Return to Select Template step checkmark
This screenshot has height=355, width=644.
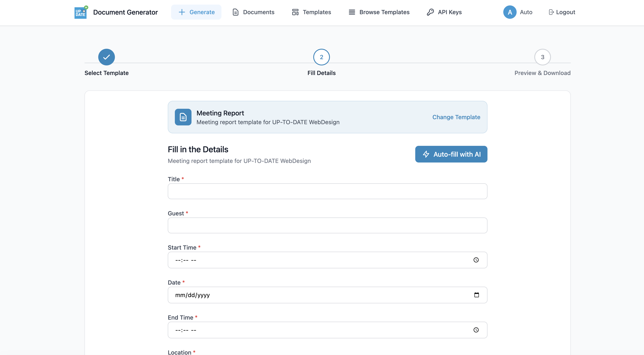point(107,57)
